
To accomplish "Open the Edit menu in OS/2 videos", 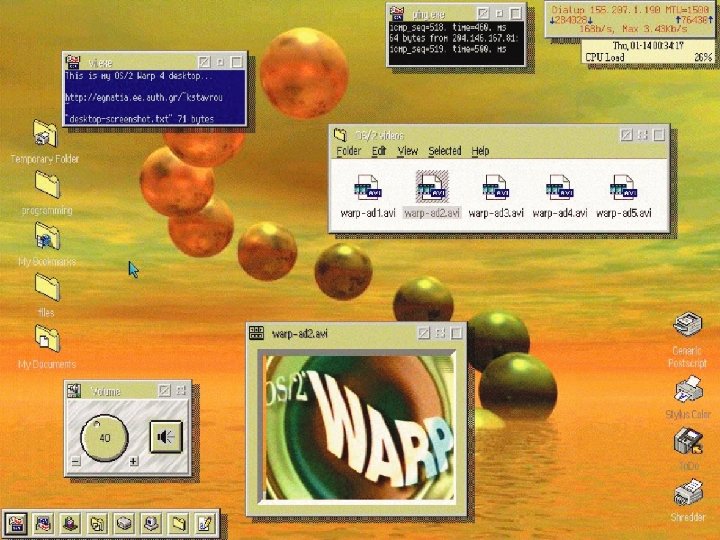I will click(x=379, y=151).
